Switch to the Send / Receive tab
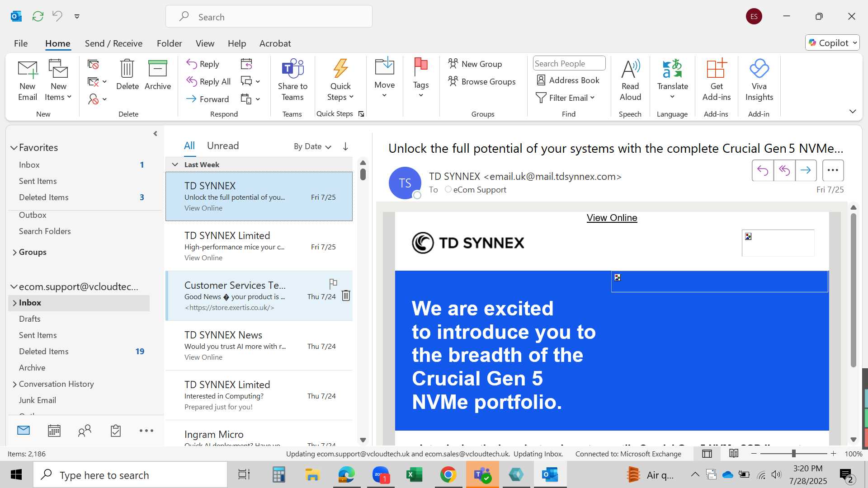This screenshot has height=488, width=868. coord(113,43)
